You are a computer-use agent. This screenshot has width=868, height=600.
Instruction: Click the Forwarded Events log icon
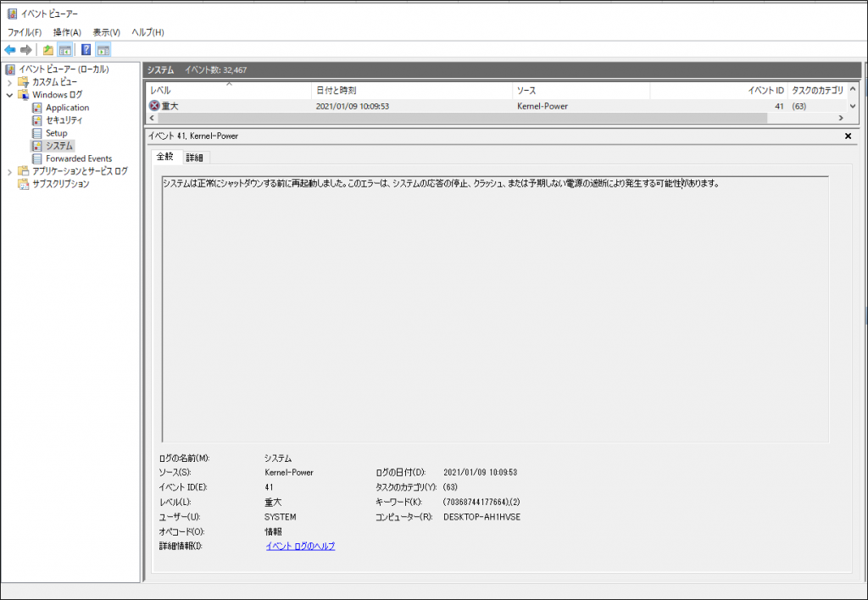(36, 158)
